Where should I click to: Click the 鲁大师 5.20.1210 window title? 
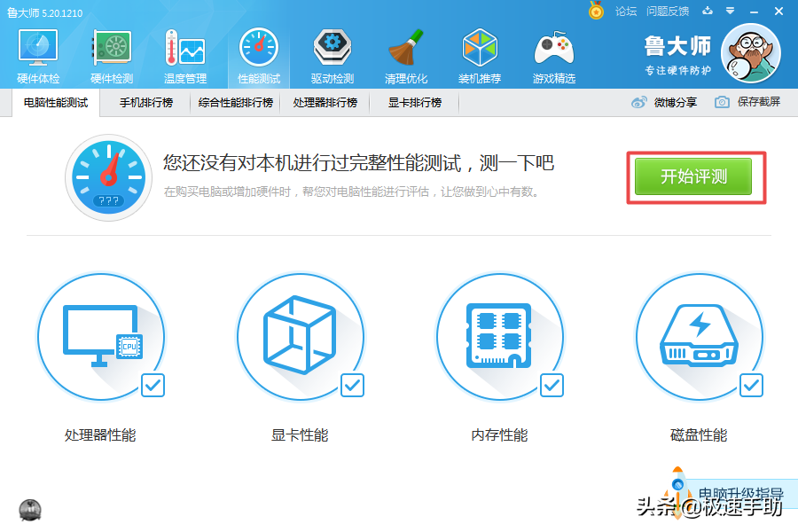[45, 12]
